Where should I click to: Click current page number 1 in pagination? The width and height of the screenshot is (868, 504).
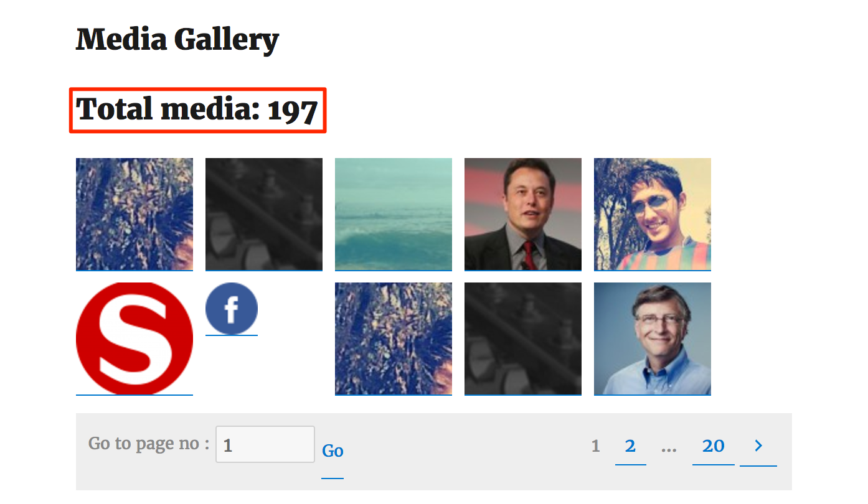tap(595, 446)
